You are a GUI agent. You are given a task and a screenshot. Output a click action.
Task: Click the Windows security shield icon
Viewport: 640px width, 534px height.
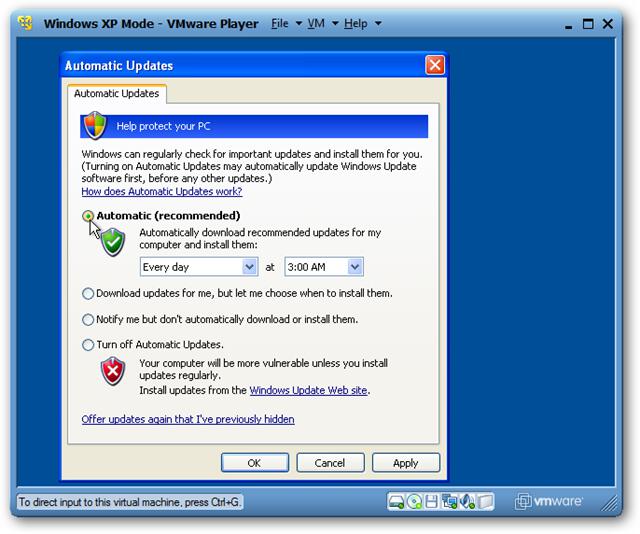click(95, 125)
